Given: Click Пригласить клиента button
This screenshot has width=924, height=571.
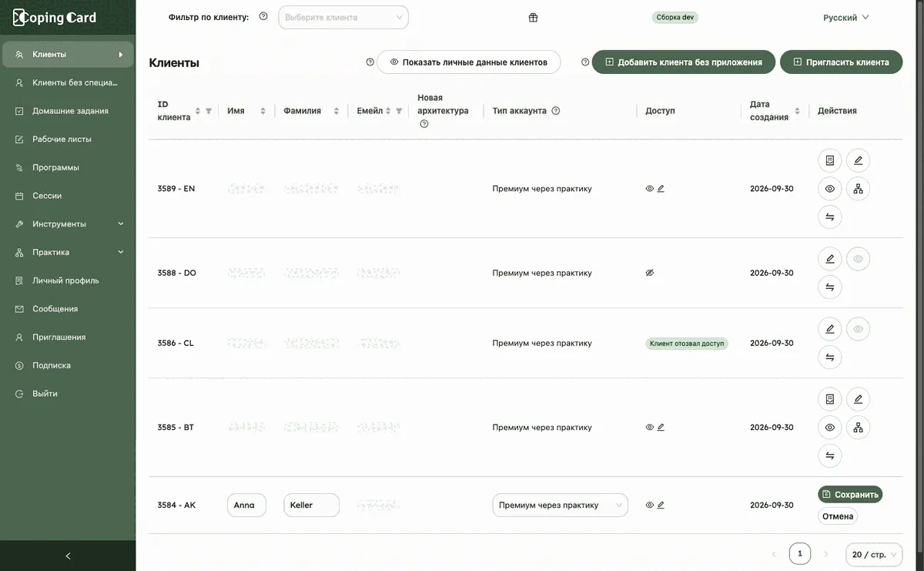Looking at the screenshot, I should [x=841, y=62].
